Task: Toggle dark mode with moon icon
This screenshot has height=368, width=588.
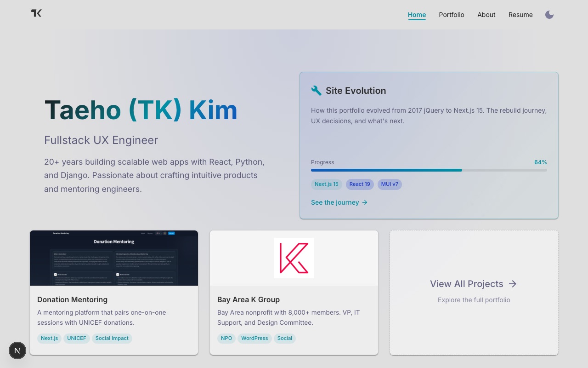Action: click(549, 15)
